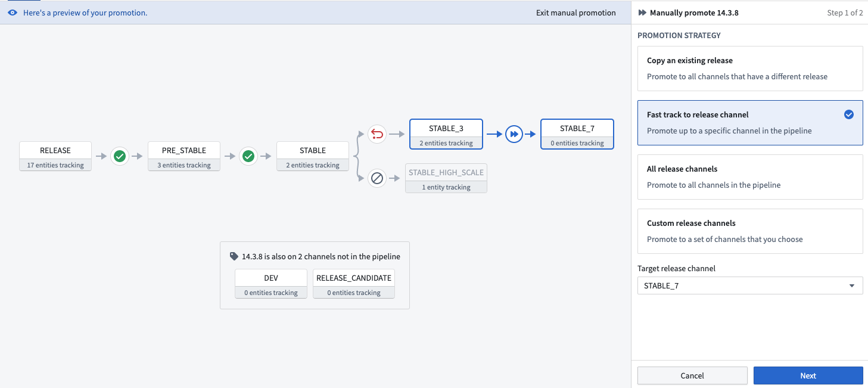
Task: Choose All release channels strategy
Action: tap(750, 177)
